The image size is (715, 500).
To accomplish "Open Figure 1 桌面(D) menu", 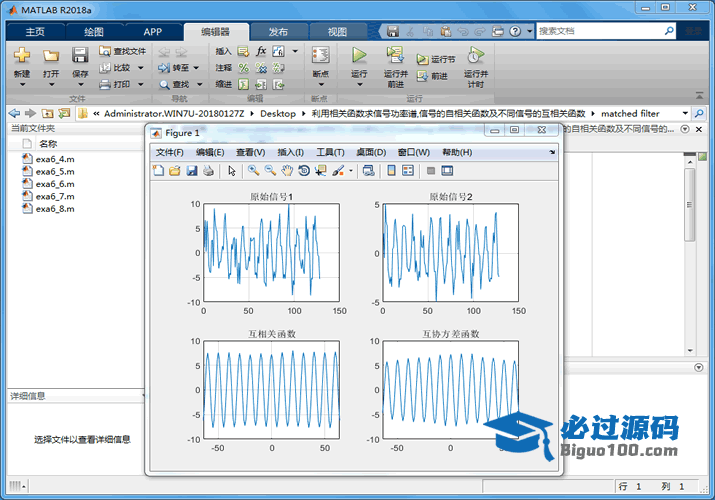I will [x=371, y=152].
